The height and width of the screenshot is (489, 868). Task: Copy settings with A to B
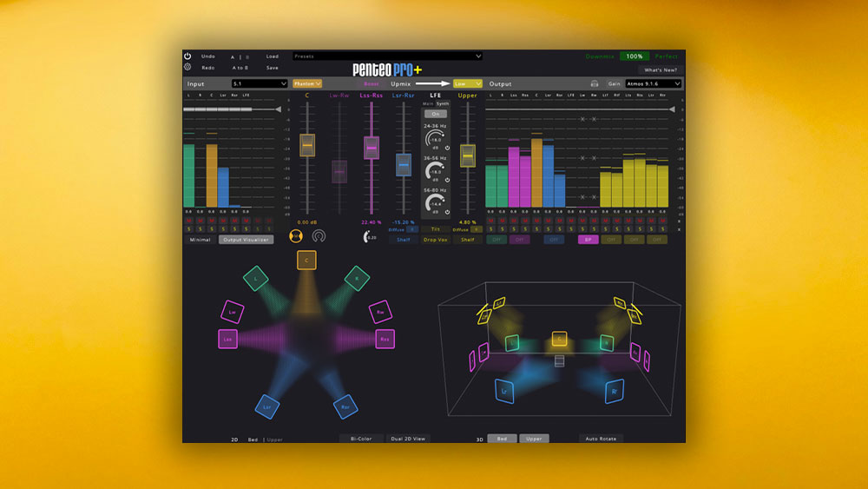[x=240, y=68]
